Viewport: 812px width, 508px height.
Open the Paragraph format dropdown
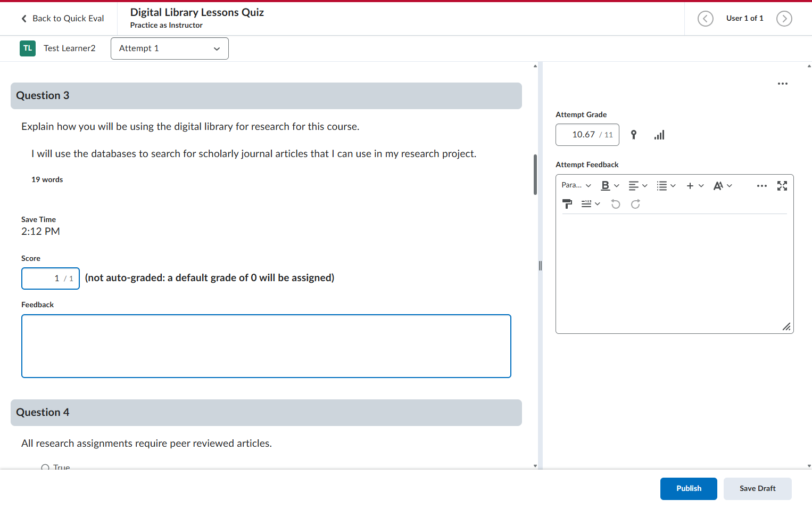[576, 185]
